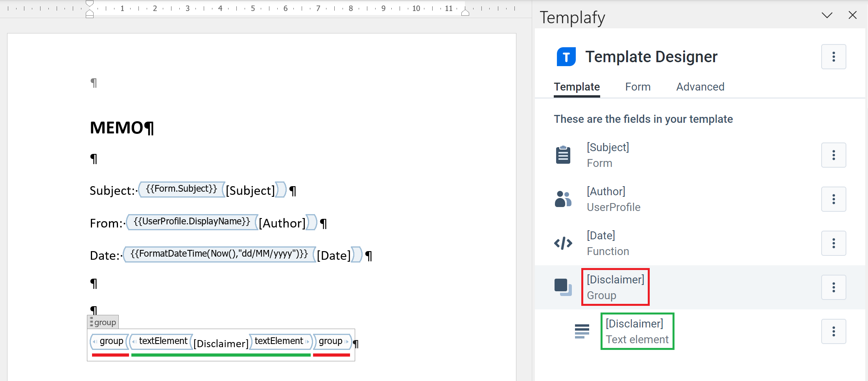
Task: Click the code Function icon beside [Date]
Action: tap(563, 243)
